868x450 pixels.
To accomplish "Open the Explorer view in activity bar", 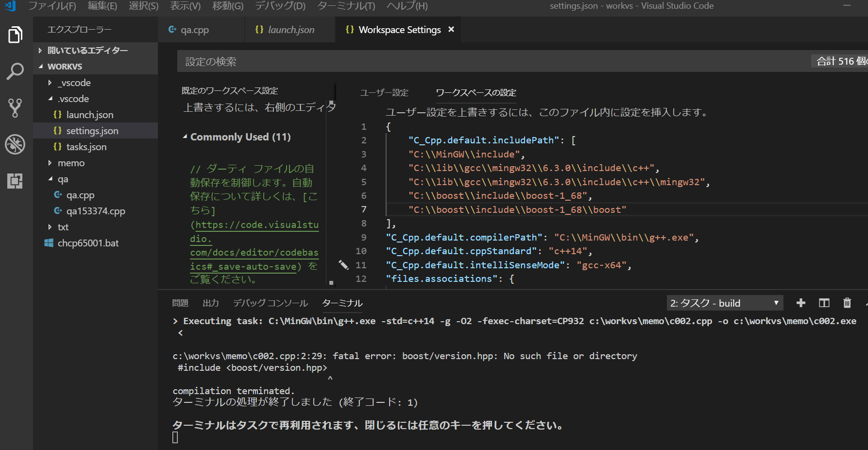I will pos(16,35).
